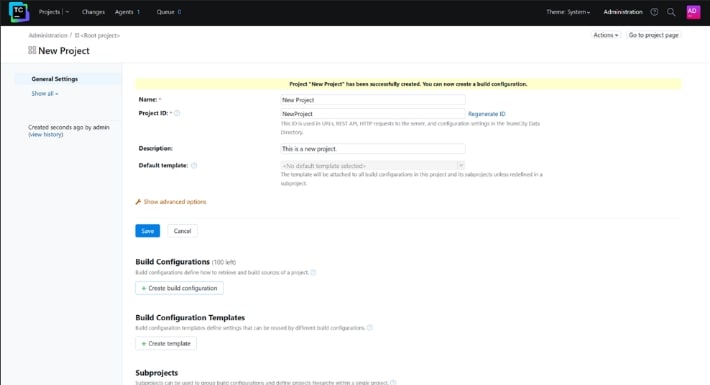710x385 pixels.
Task: Click Create build configuration button
Action: tap(179, 288)
